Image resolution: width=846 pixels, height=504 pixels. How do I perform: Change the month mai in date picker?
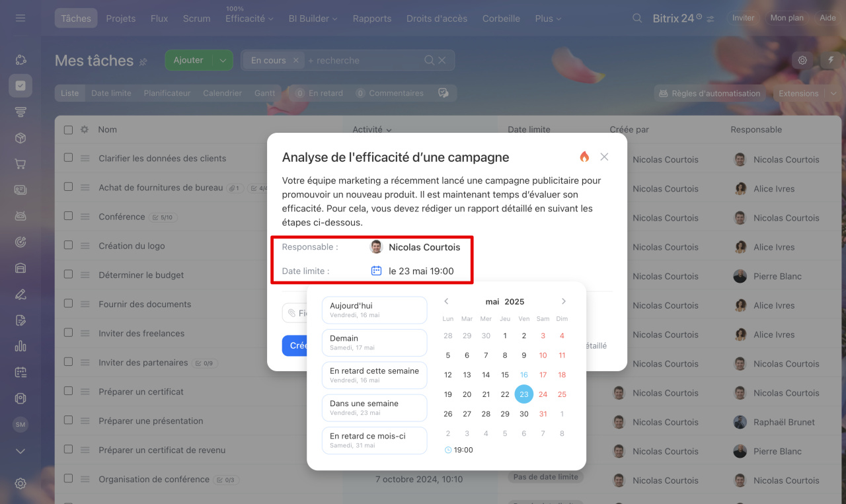[x=492, y=301]
